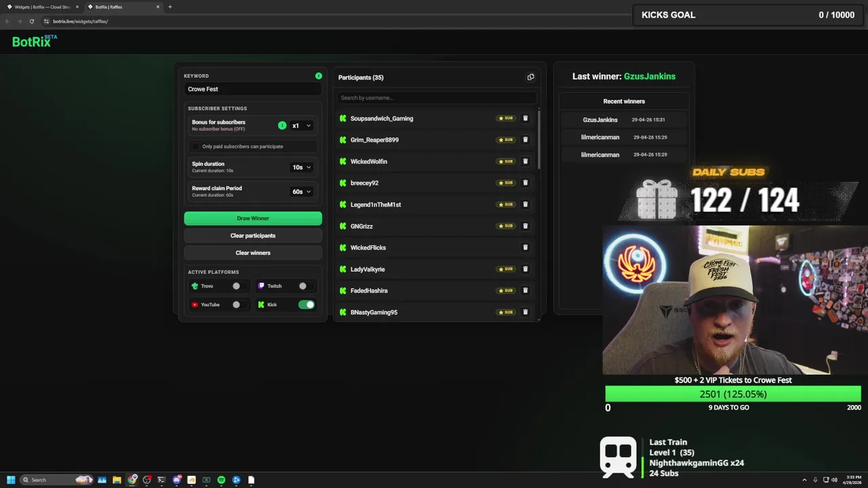Click participants list scrollbar
The width and height of the screenshot is (868, 488).
coord(539,139)
